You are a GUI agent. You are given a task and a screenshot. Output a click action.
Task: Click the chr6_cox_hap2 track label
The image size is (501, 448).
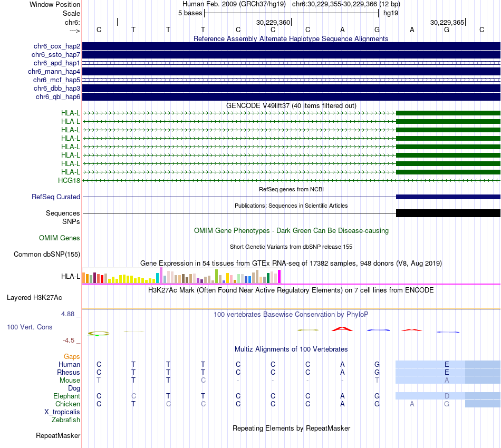(x=56, y=46)
